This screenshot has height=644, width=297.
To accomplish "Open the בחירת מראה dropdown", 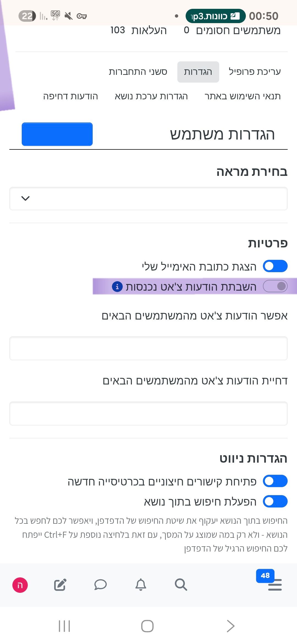I will coord(148,198).
